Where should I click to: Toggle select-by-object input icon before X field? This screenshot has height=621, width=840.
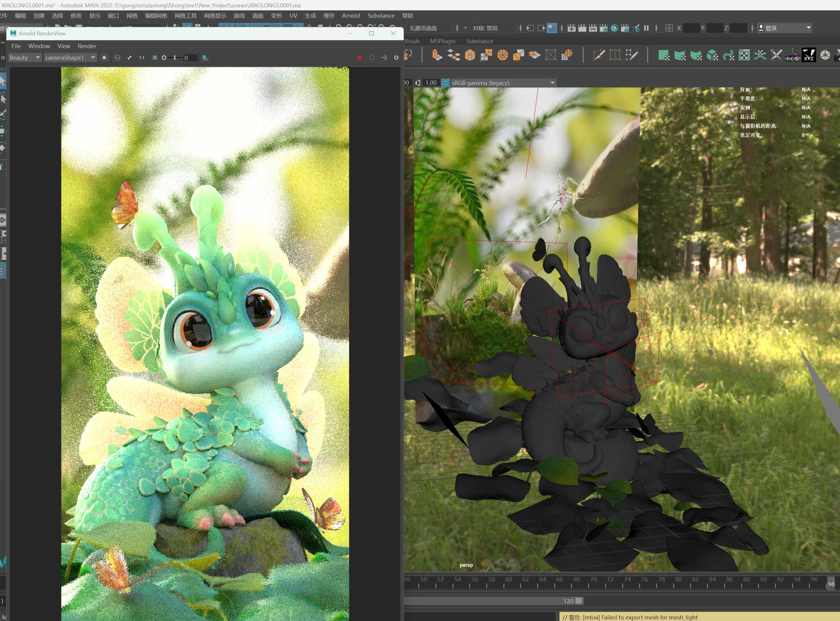click(x=669, y=28)
